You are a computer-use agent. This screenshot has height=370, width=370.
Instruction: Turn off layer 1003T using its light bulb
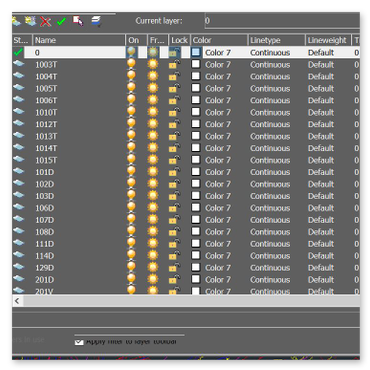131,64
